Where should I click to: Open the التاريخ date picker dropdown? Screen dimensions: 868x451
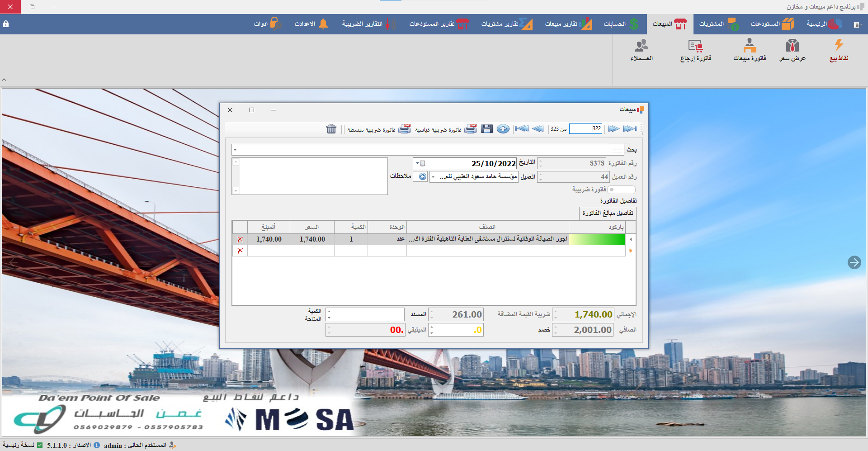[x=420, y=163]
